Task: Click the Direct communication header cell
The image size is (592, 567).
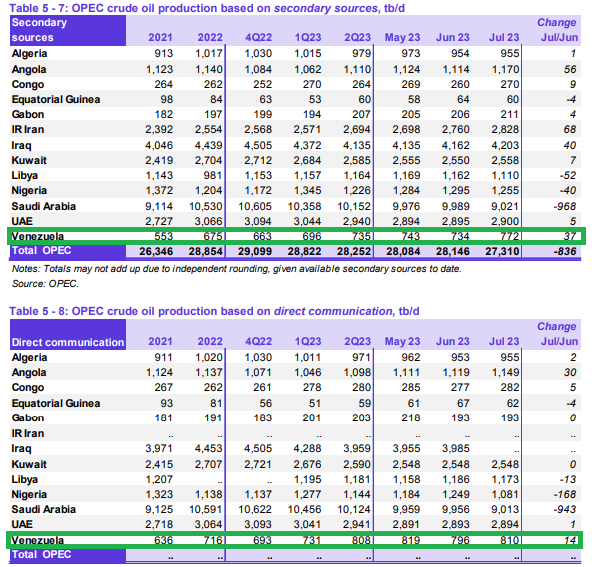Action: coord(68,334)
